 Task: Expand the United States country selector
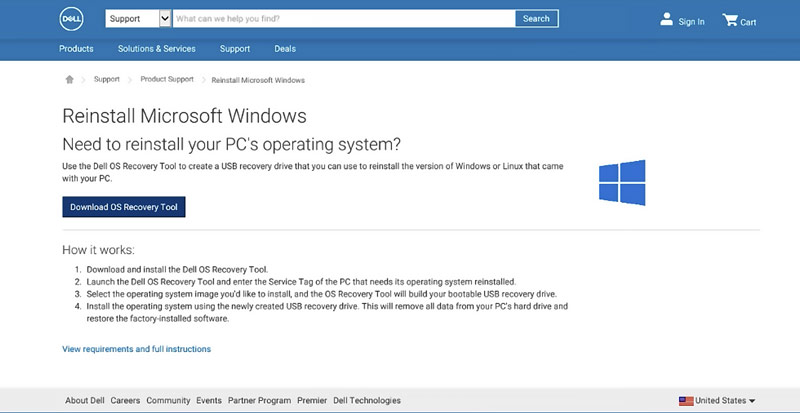click(717, 401)
